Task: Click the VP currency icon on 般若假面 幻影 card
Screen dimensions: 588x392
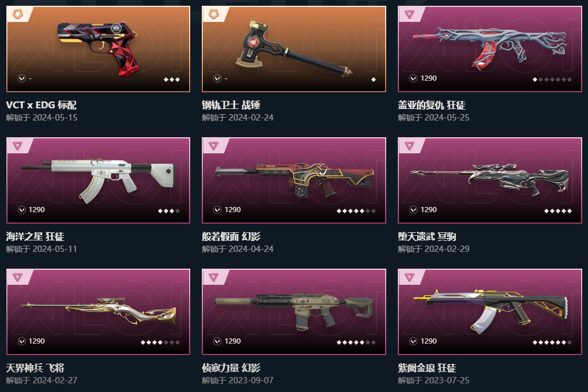Action: [x=217, y=210]
